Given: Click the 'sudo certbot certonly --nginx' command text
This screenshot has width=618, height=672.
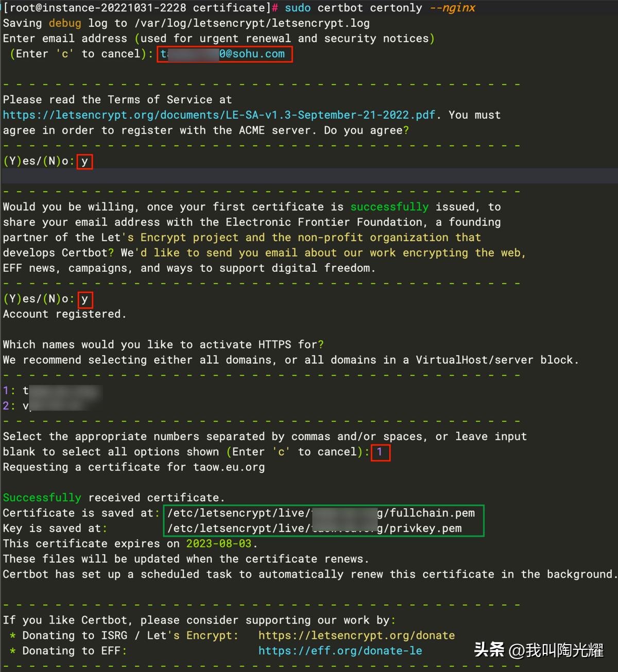Looking at the screenshot, I should click(380, 8).
